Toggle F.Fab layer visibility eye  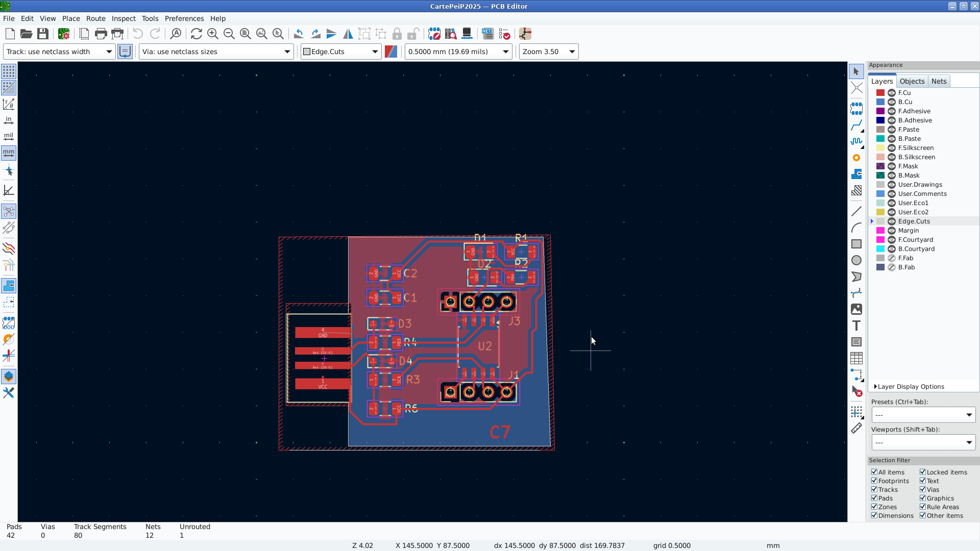892,258
